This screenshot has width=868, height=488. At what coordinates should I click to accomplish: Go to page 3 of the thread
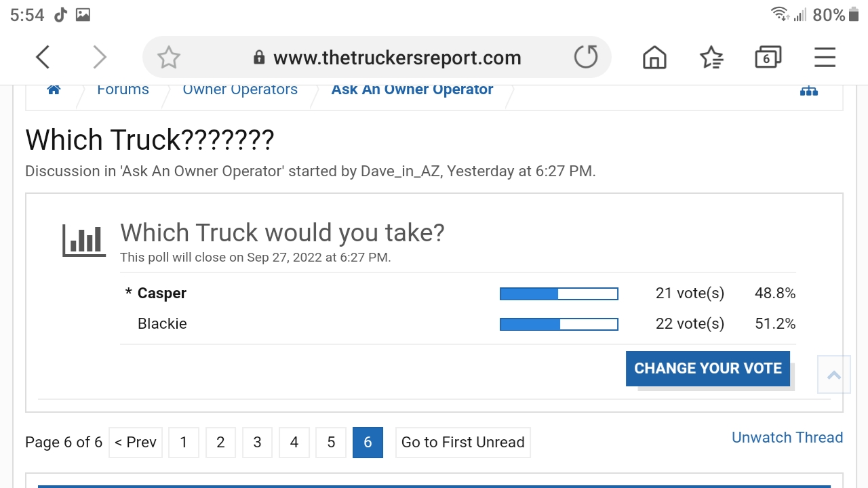coord(257,443)
